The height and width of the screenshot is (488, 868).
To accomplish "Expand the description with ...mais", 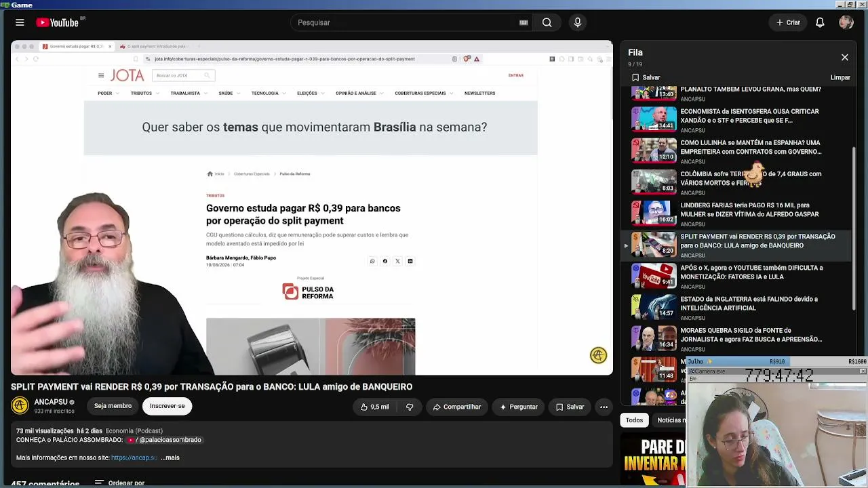I will (170, 457).
